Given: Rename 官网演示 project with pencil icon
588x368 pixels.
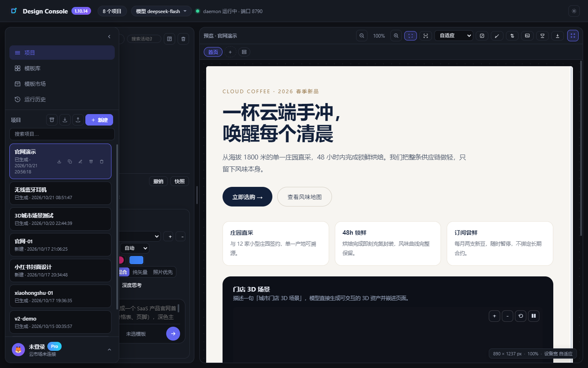Looking at the screenshot, I should 80,162.
